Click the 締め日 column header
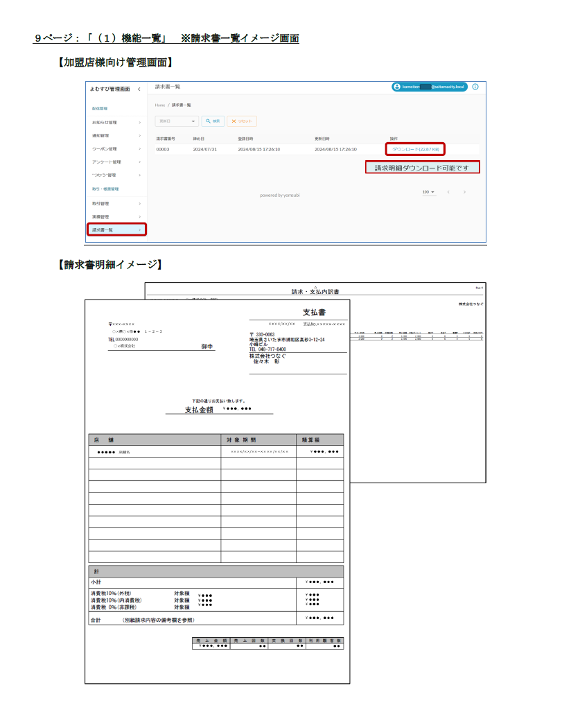 coord(198,139)
